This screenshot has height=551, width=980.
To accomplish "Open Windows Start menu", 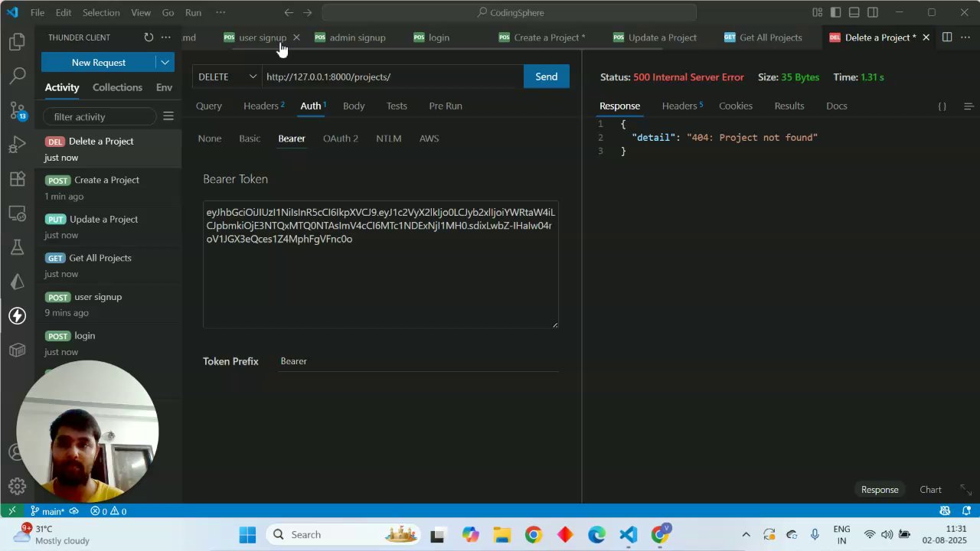I will coord(247,535).
